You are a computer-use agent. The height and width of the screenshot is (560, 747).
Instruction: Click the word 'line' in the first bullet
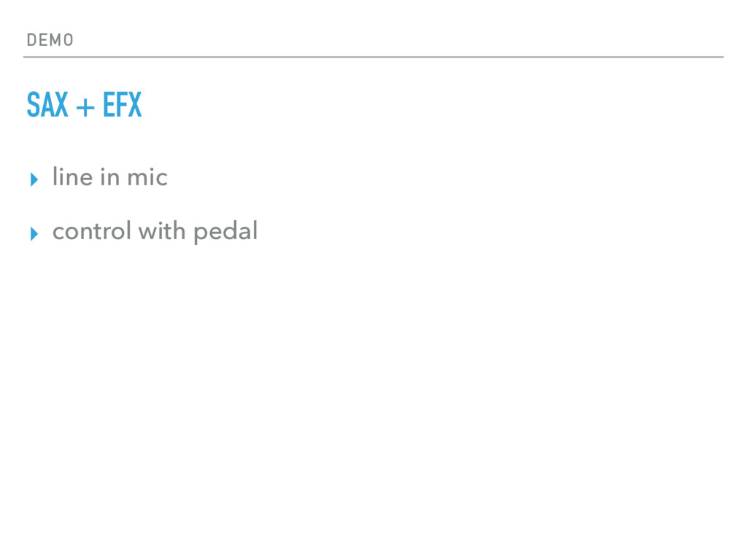(72, 177)
